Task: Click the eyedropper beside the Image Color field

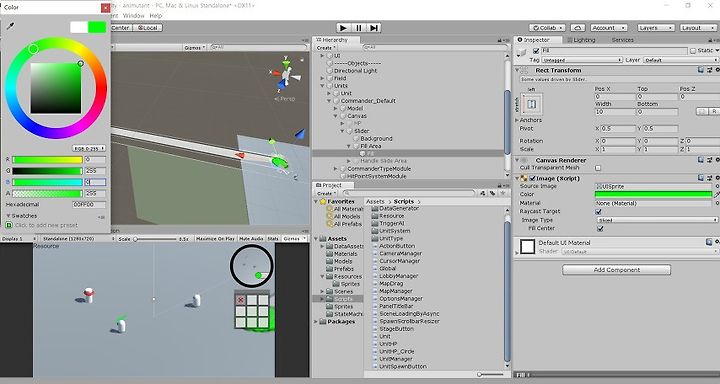Action: (717, 194)
